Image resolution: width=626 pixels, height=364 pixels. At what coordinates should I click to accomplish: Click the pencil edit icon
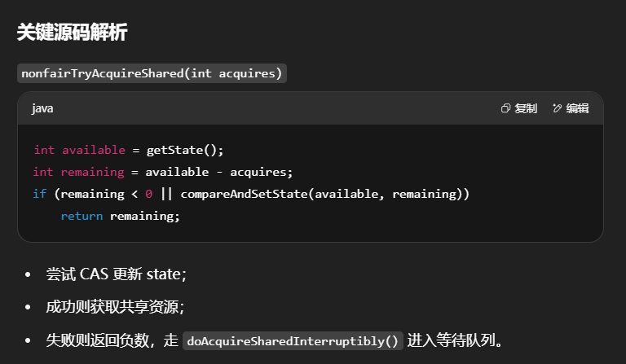point(558,108)
